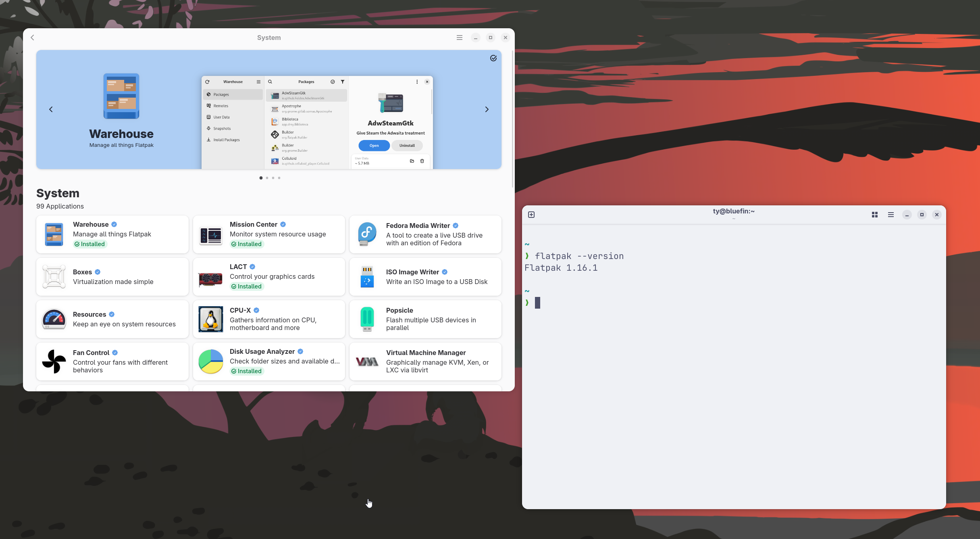Click the Disk Usage Analyzer pie icon

click(210, 361)
